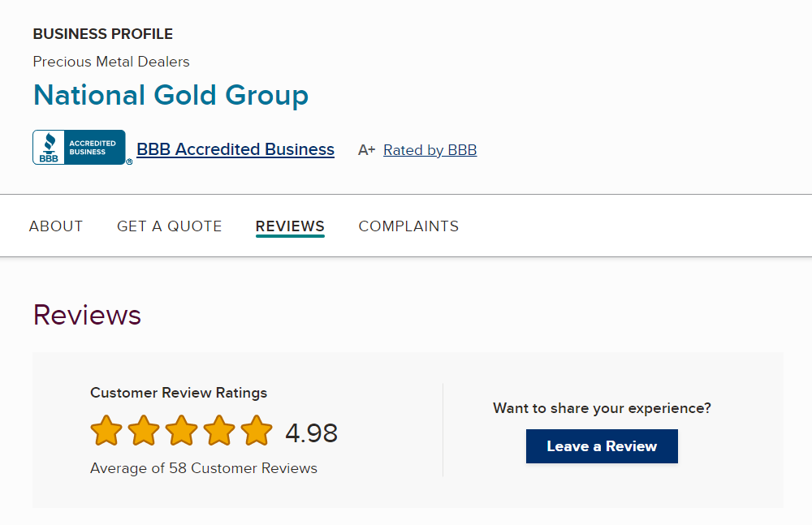The height and width of the screenshot is (525, 812).
Task: Click the second gold rating star
Action: point(144,431)
